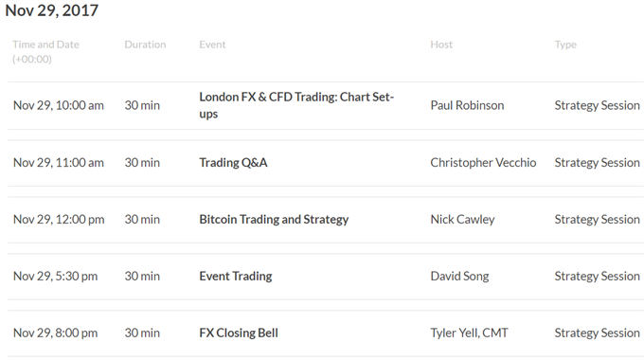Click host name Tyler Yell, CMT
This screenshot has height=360, width=644.
[x=469, y=333]
